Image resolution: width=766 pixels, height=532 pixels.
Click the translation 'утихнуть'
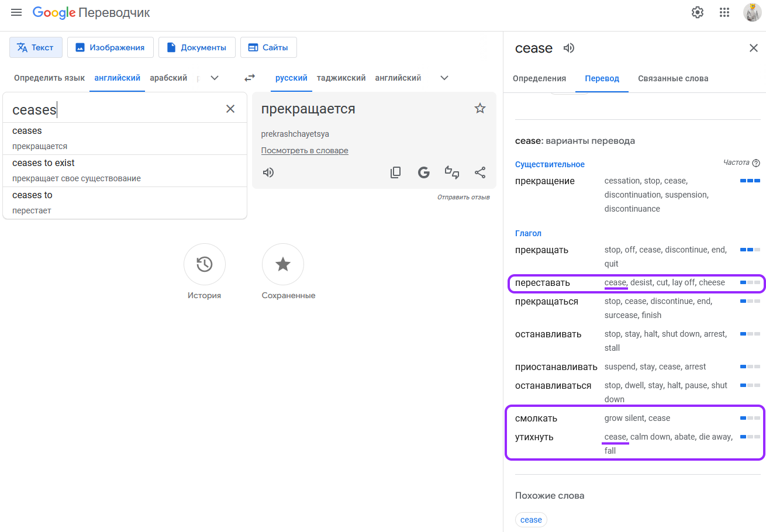pyautogui.click(x=534, y=437)
